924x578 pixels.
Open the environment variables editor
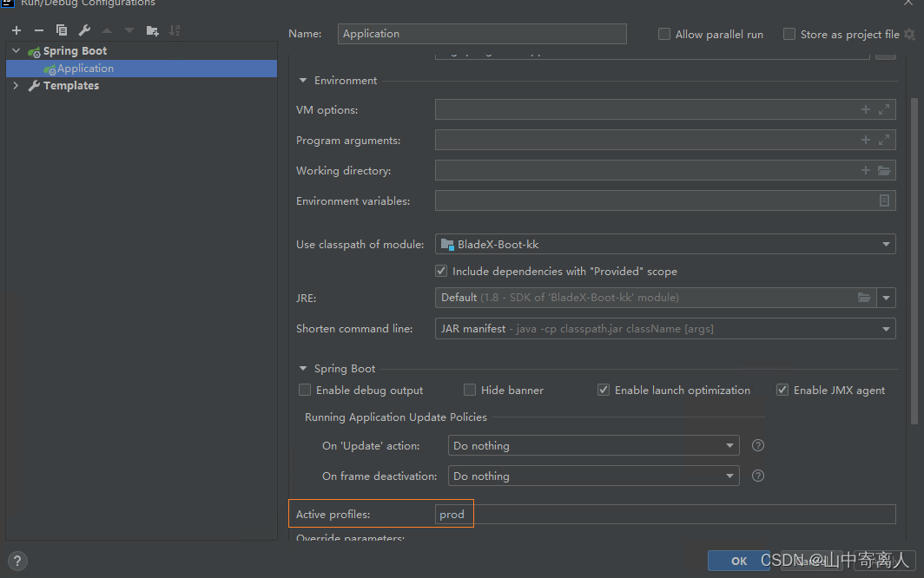(x=884, y=200)
